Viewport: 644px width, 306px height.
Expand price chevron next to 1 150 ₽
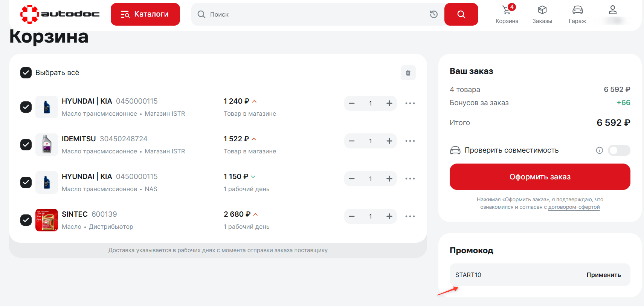click(253, 177)
